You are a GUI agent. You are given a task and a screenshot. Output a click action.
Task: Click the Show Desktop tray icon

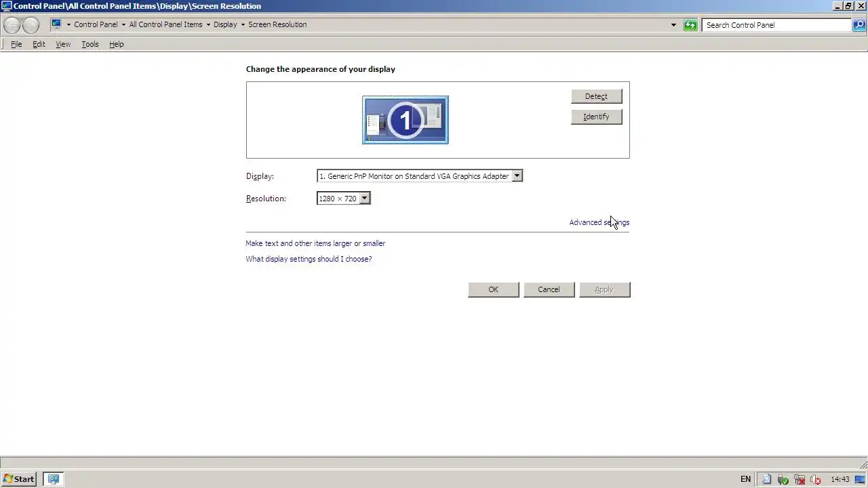(x=860, y=479)
